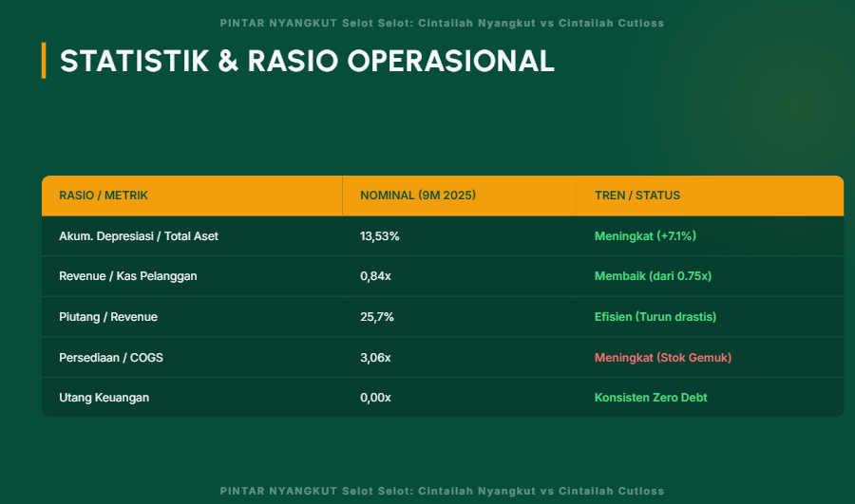Click the 3,06x value cell
855x504 pixels.
376,358
